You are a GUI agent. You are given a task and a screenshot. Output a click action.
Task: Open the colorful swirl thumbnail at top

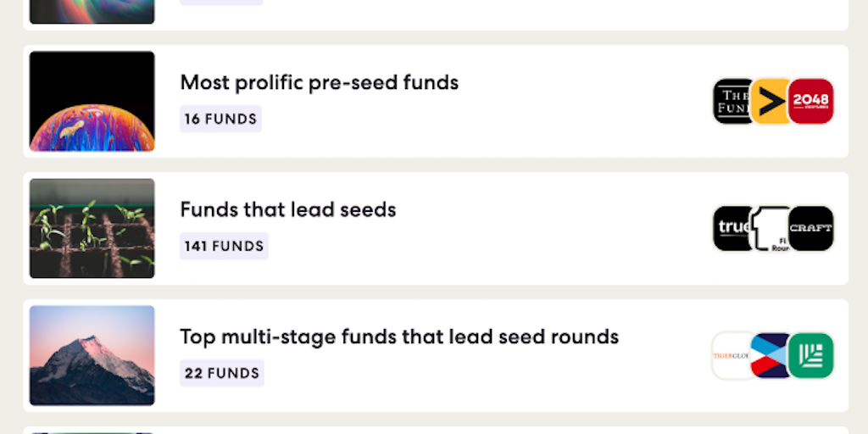point(92,11)
